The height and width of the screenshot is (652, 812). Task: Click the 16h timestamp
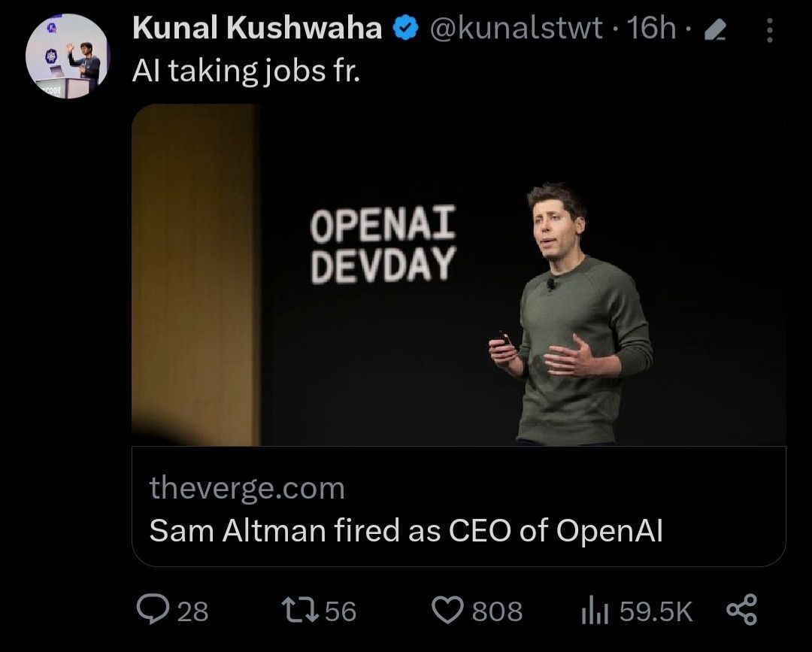[x=651, y=29]
